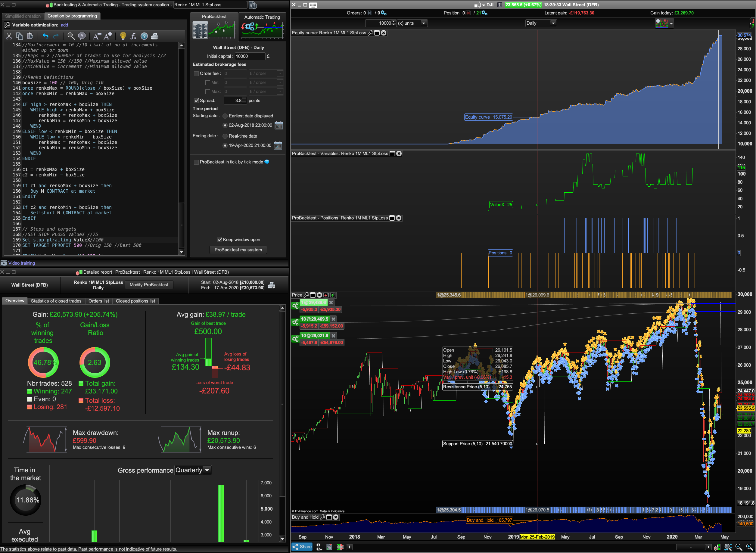Open the (x) units quantity dropdown
Viewport: 756px width, 553px height.
(x=424, y=23)
